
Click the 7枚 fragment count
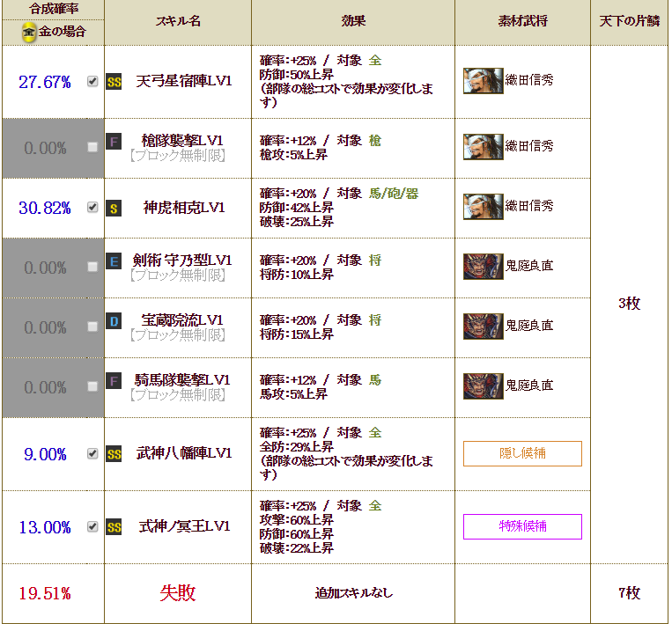point(629,593)
